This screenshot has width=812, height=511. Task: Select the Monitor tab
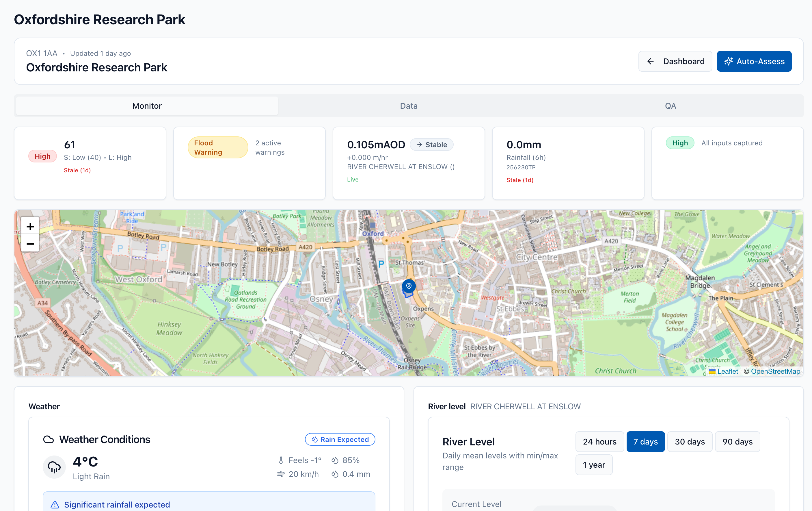[x=147, y=106]
